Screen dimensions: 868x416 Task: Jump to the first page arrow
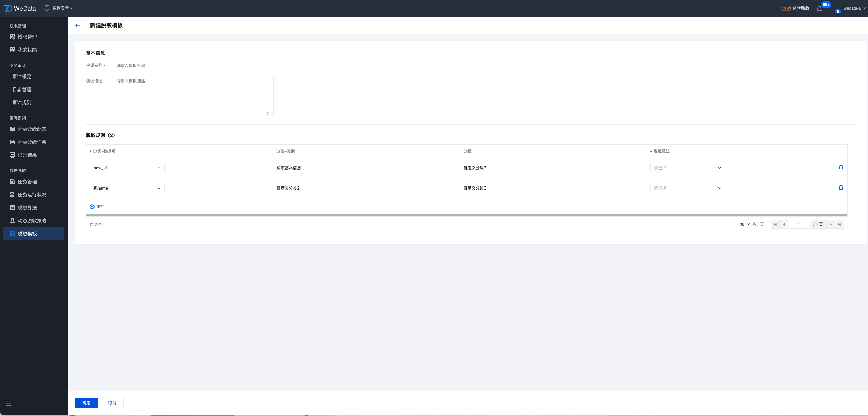click(775, 224)
